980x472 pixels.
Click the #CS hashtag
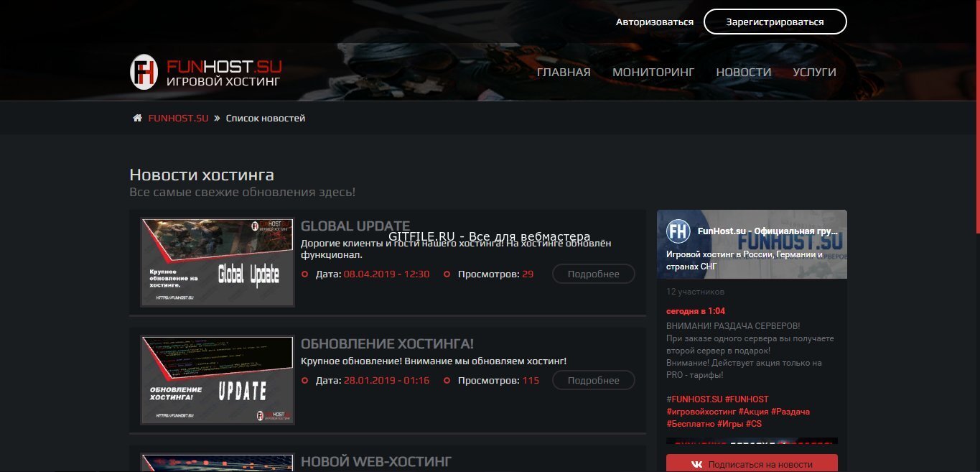pos(754,424)
